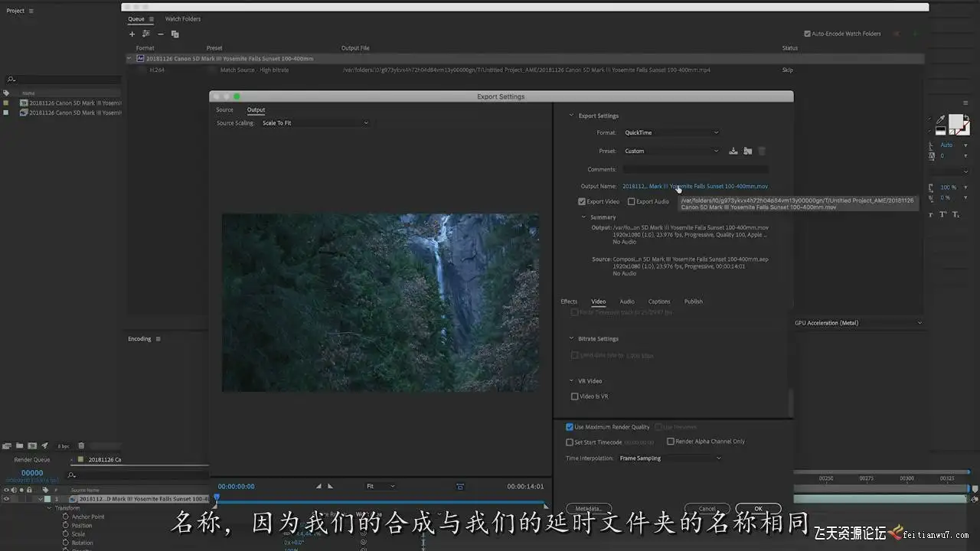Click the blue playhead on preview timeline
The width and height of the screenshot is (980, 551).
pos(217,497)
